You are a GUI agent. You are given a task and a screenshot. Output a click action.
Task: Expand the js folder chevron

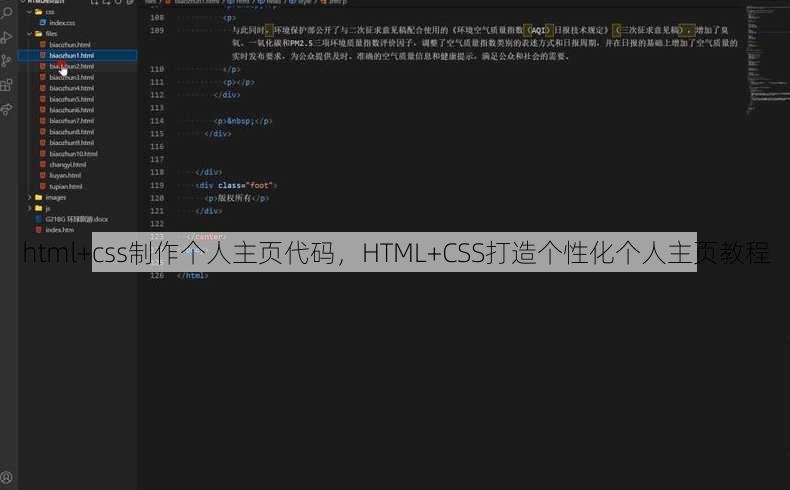pos(30,208)
